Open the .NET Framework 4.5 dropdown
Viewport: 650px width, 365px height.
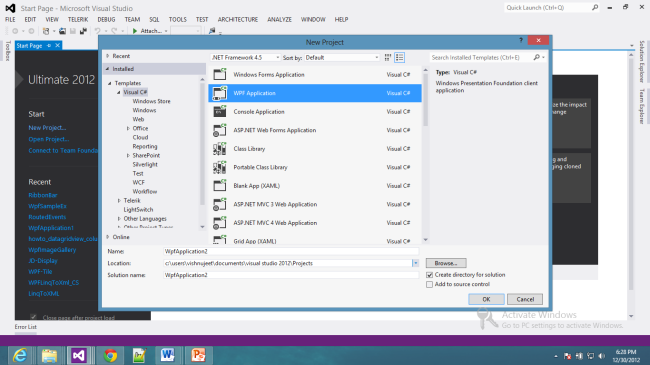click(245, 58)
